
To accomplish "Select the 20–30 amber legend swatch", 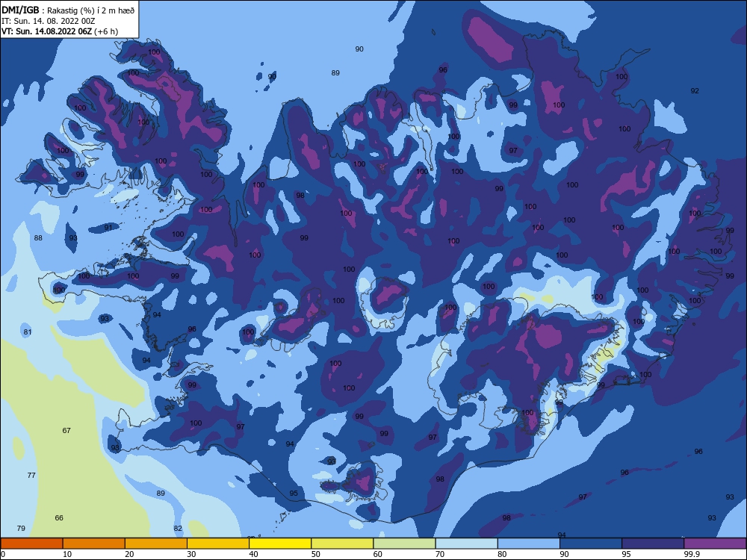I will pos(156,544).
